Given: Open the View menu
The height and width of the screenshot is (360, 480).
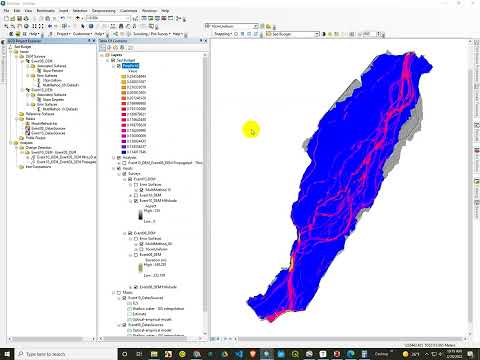Looking at the screenshot, I should click(x=28, y=11).
